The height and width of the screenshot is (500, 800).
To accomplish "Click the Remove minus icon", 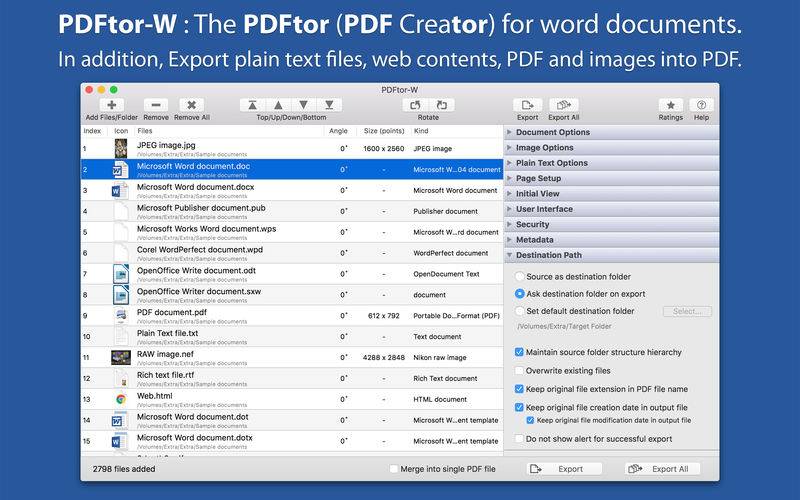I will click(156, 105).
